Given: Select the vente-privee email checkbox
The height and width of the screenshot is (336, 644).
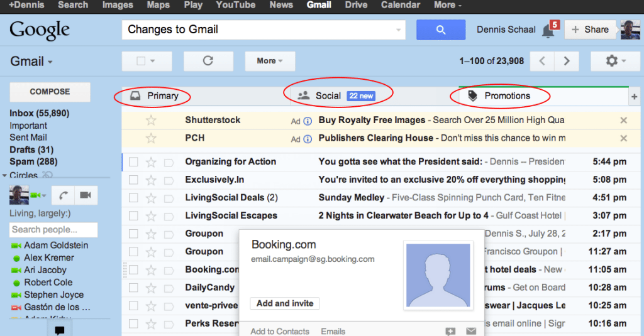Looking at the screenshot, I should [x=133, y=306].
